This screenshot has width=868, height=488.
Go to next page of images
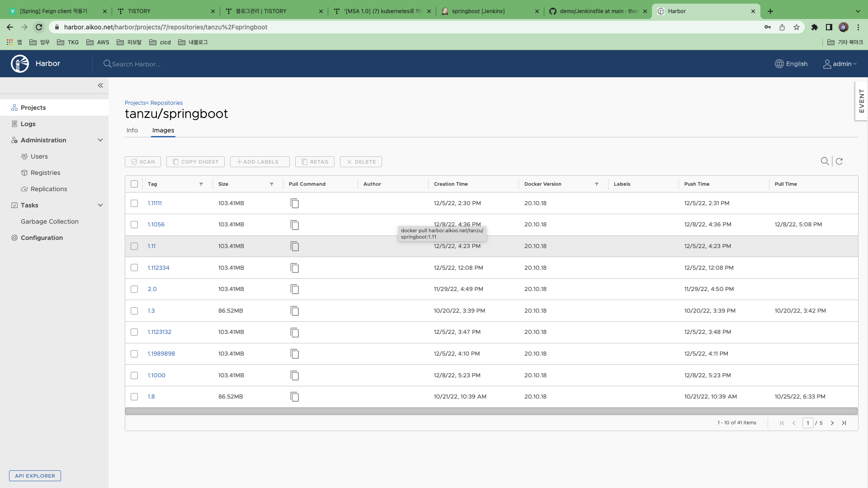pyautogui.click(x=832, y=423)
